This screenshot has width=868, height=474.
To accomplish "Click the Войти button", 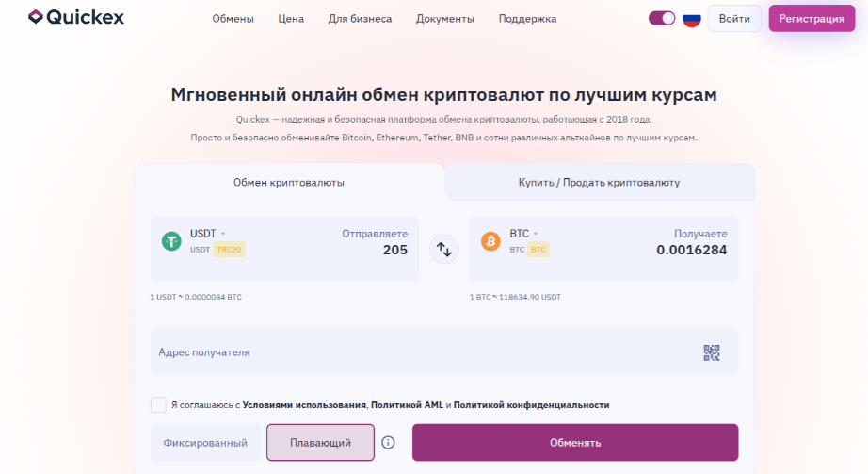I will click(x=734, y=18).
